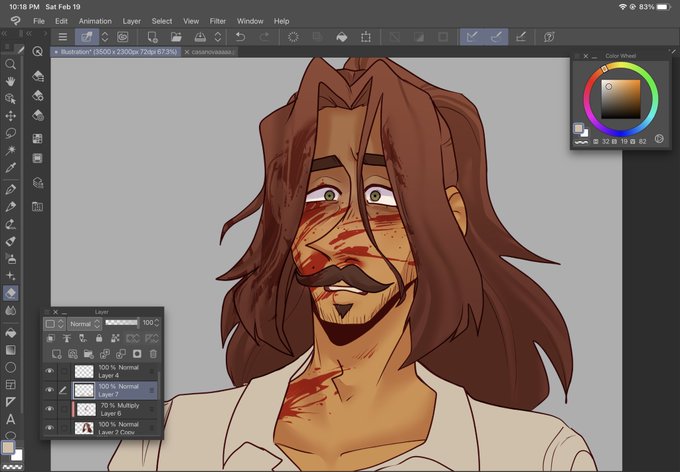
Task: Toggle set as reference layer lighthouse icon
Action: coord(67,338)
